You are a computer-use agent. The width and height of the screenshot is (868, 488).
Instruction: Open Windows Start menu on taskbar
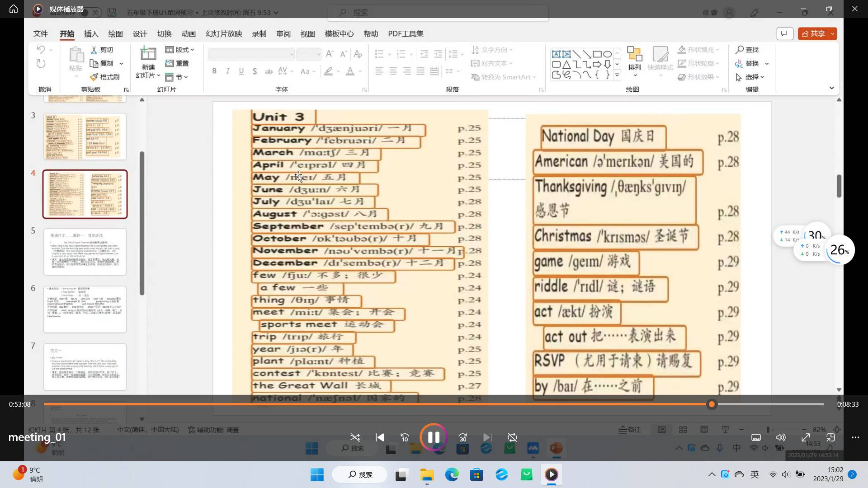[317, 474]
